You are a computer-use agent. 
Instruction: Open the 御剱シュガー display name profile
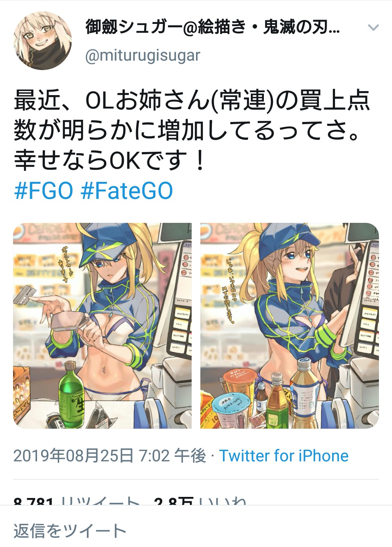pyautogui.click(x=213, y=27)
